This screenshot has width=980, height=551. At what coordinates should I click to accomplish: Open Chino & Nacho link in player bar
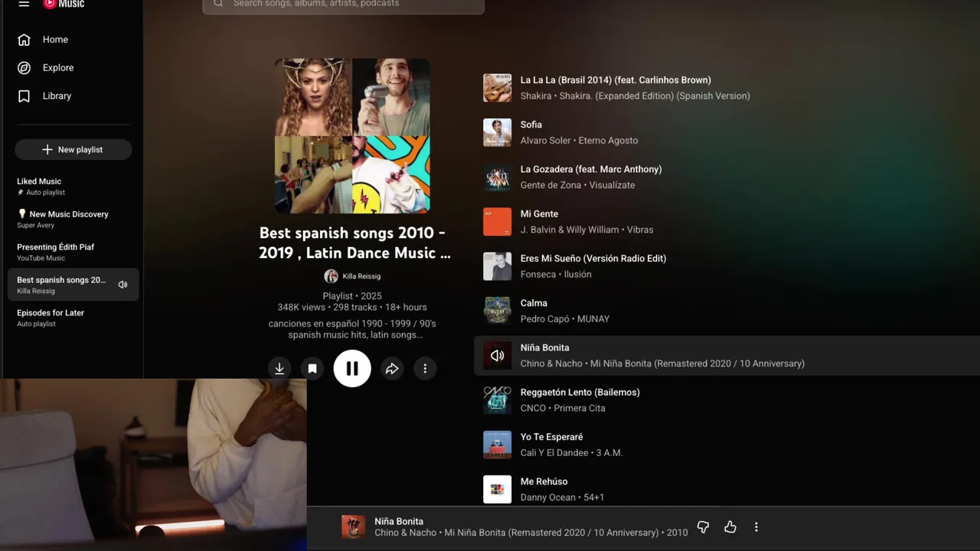tap(405, 533)
